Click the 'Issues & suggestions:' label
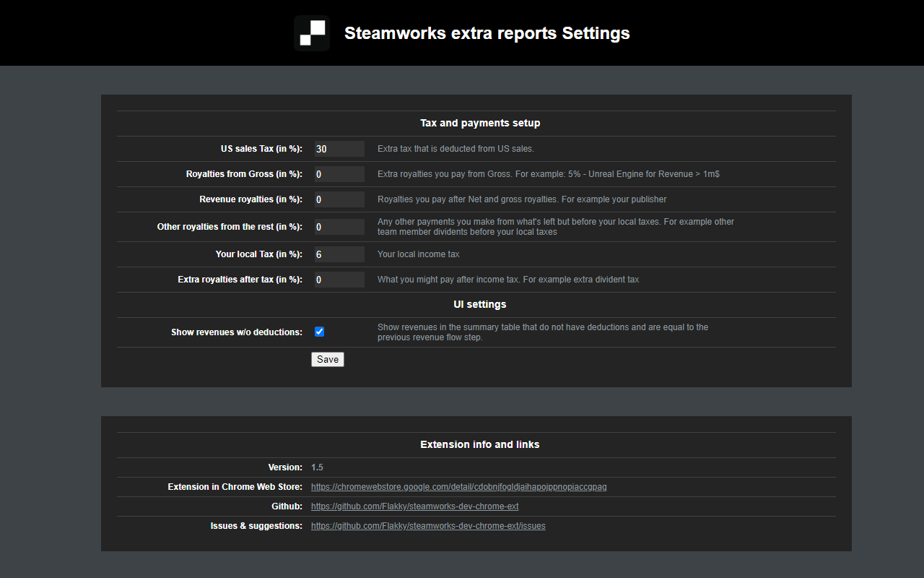924x578 pixels. pos(256,526)
